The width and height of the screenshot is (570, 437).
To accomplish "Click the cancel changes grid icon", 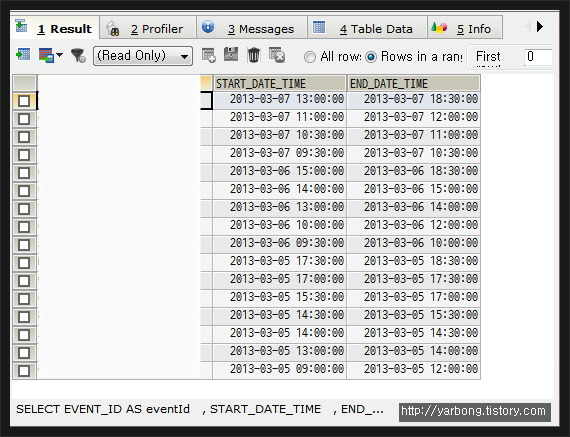I will (277, 55).
